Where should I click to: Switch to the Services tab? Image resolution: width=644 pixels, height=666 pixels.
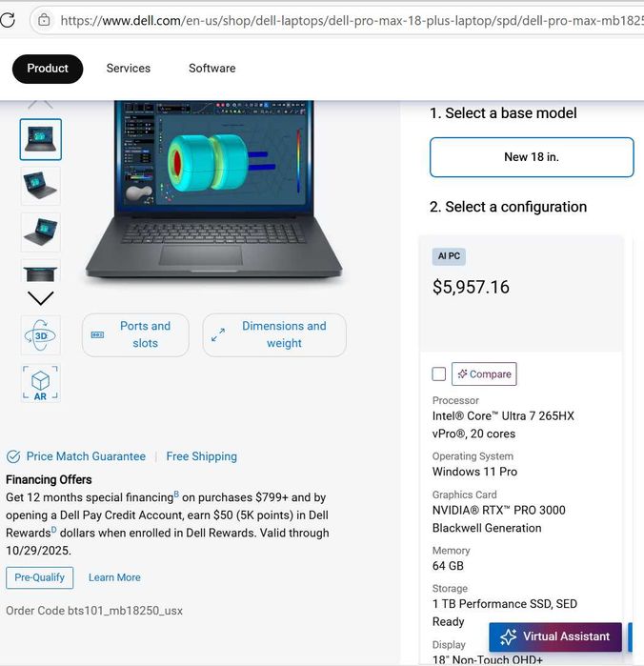tap(129, 69)
